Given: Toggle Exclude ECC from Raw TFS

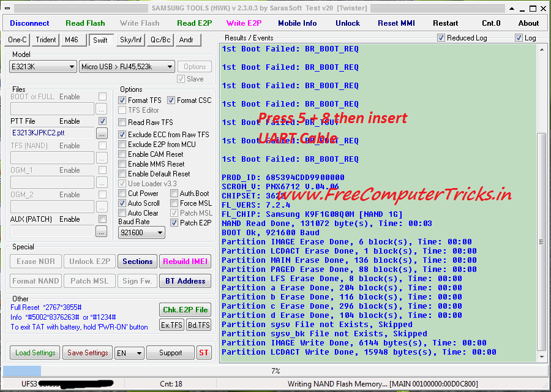Looking at the screenshot, I should coord(122,134).
